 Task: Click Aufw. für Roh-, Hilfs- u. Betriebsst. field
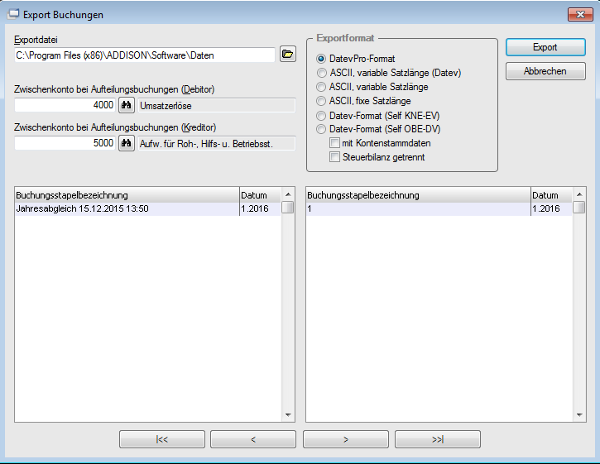point(217,144)
